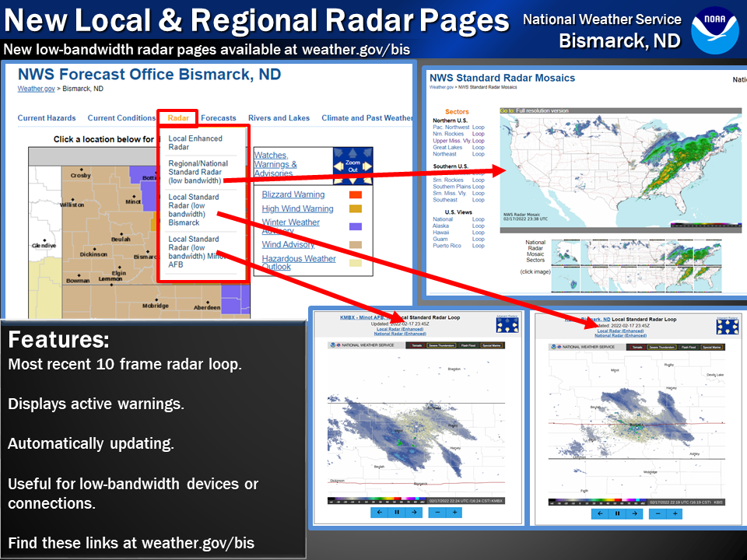Click the Full resolution version link
Viewport: 747px width, 560px height.
coord(542,110)
